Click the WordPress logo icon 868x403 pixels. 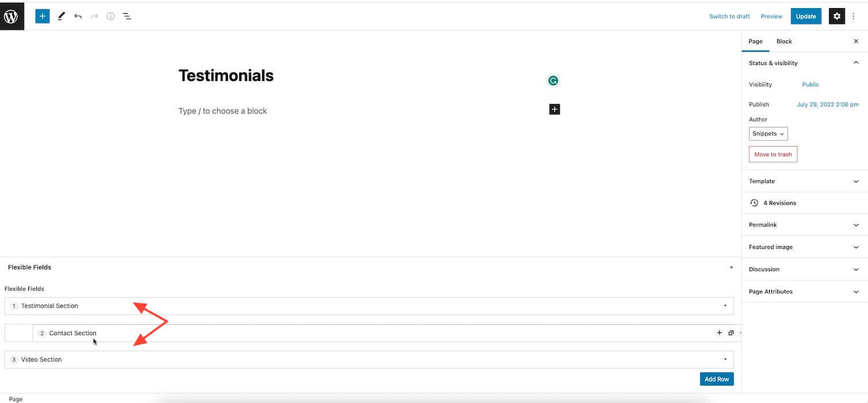(x=12, y=16)
